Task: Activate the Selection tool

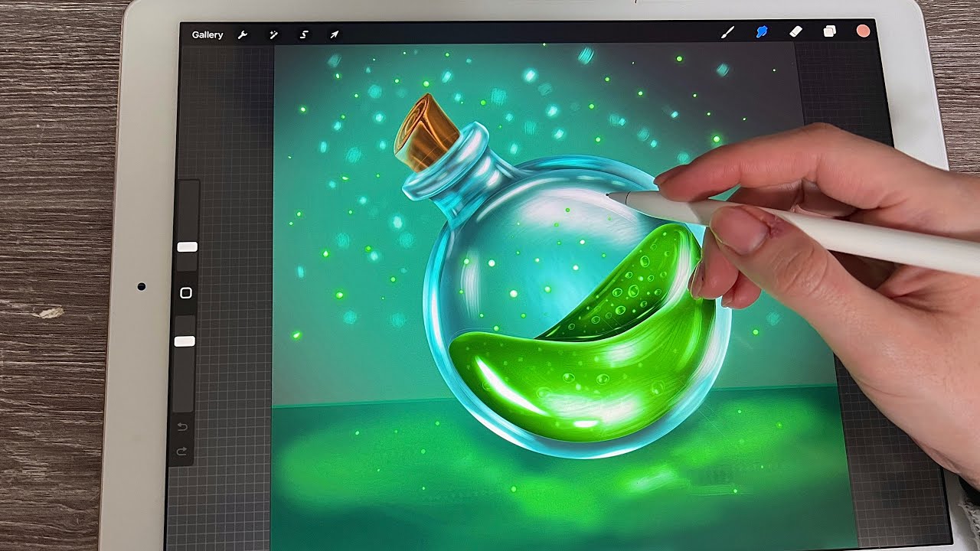Action: pos(304,34)
